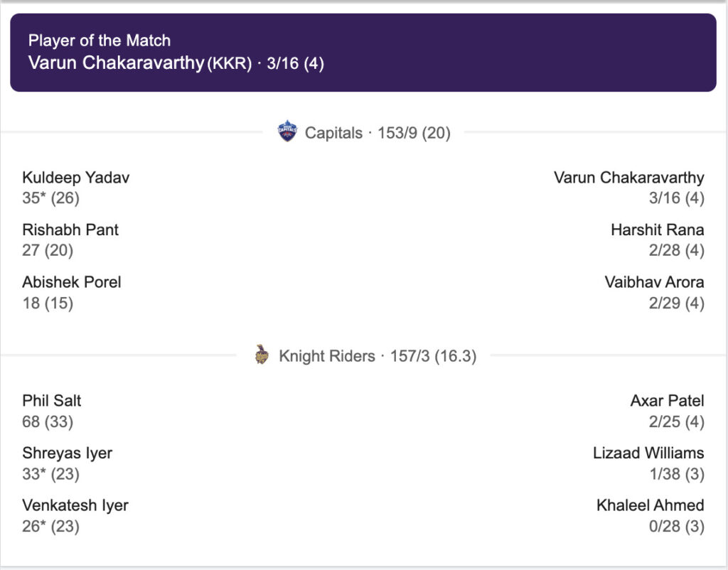
Task: Select Venkatesh Iyer batting entry
Action: [75, 506]
